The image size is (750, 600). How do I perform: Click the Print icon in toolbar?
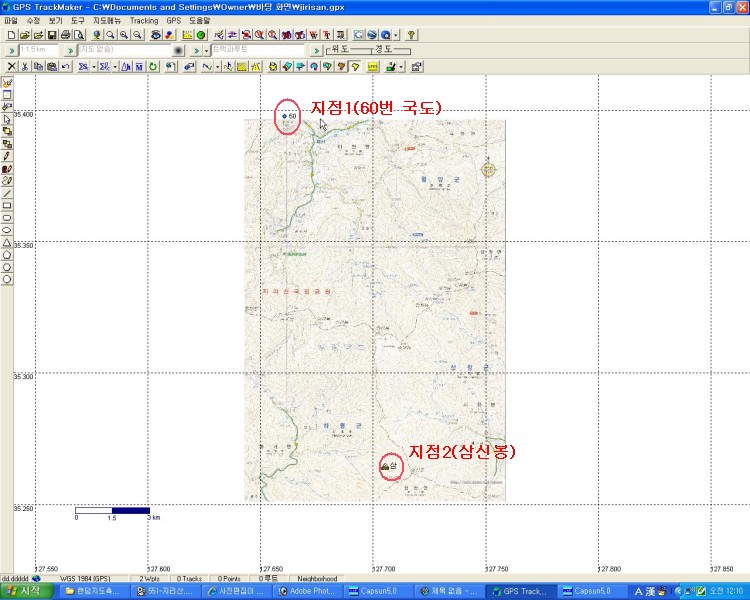[x=66, y=35]
